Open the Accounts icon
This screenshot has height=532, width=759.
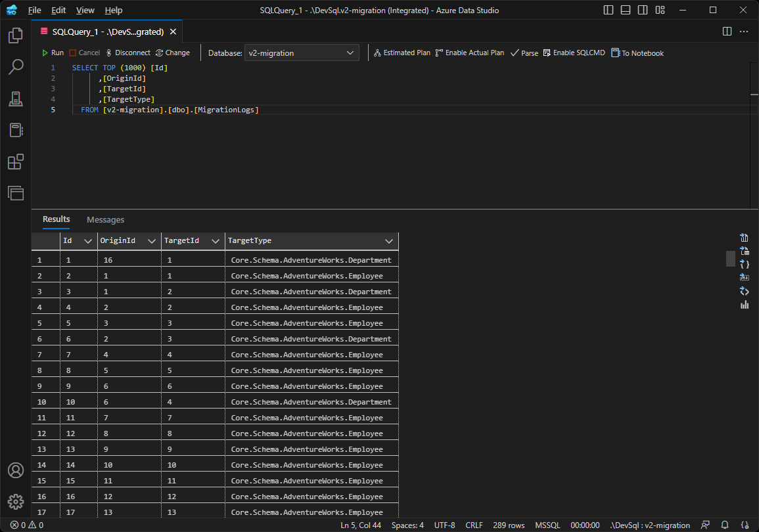coord(16,470)
